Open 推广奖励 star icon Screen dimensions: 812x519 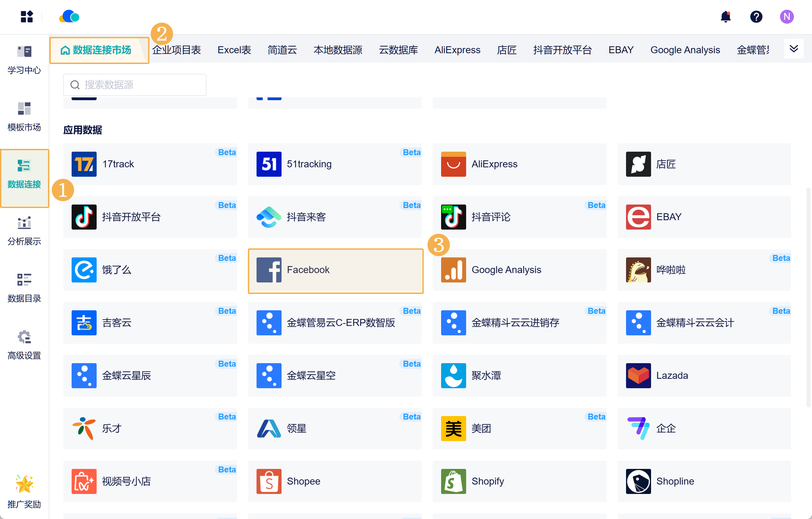(24, 484)
